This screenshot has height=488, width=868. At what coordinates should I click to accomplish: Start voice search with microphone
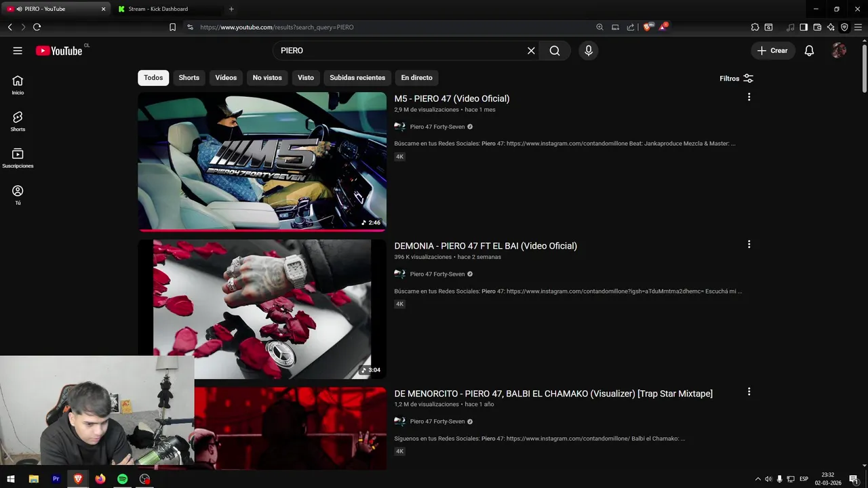[x=588, y=51]
